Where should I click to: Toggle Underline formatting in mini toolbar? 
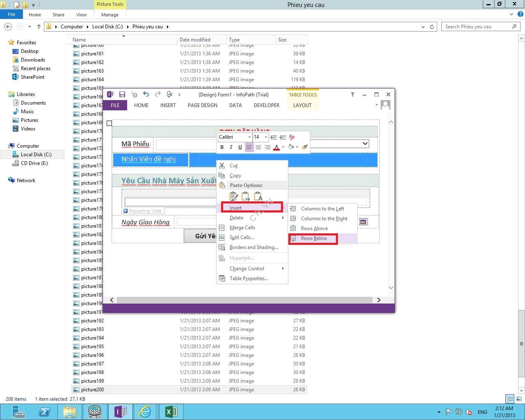[240, 147]
